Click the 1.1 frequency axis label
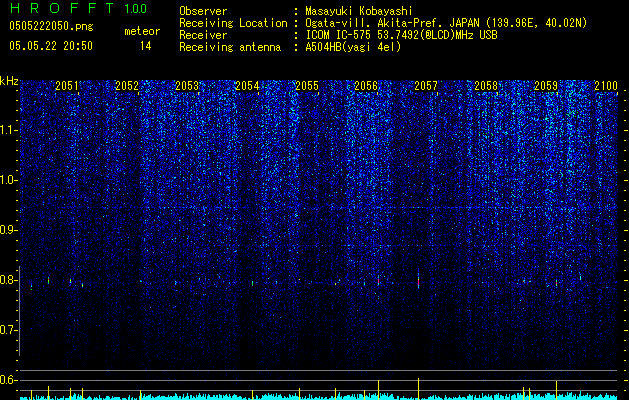 (x=8, y=130)
